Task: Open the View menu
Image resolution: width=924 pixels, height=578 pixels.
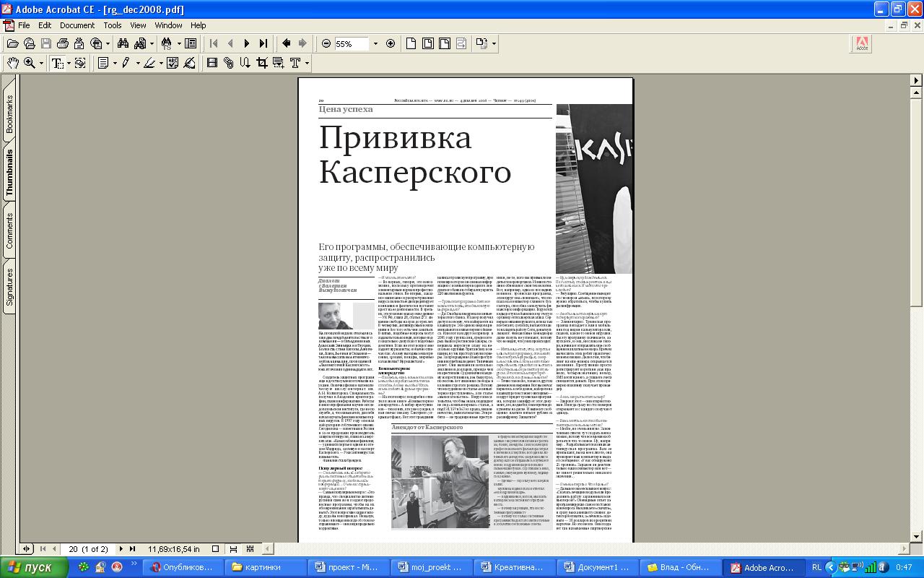Action: (138, 25)
